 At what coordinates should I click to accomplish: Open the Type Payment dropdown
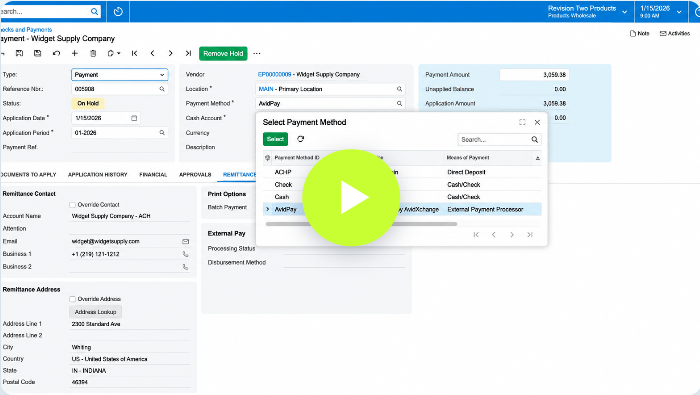point(120,75)
